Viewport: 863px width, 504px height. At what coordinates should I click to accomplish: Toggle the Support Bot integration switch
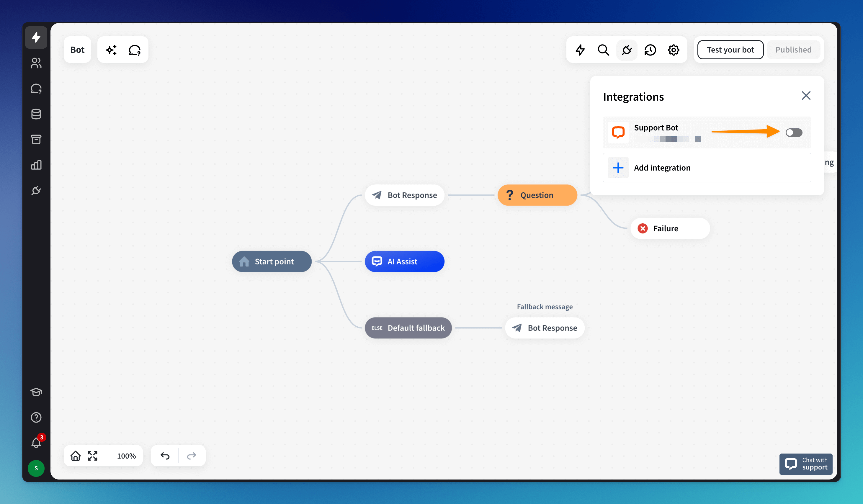pos(793,132)
